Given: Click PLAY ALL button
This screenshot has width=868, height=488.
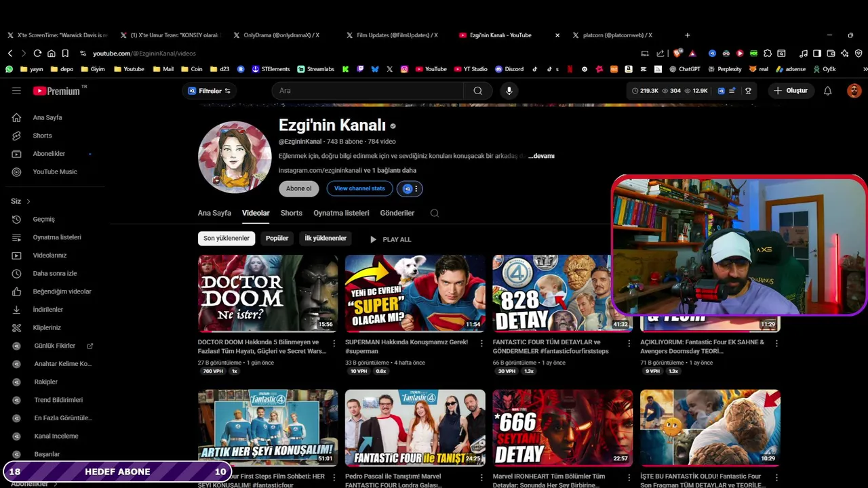Looking at the screenshot, I should point(390,239).
